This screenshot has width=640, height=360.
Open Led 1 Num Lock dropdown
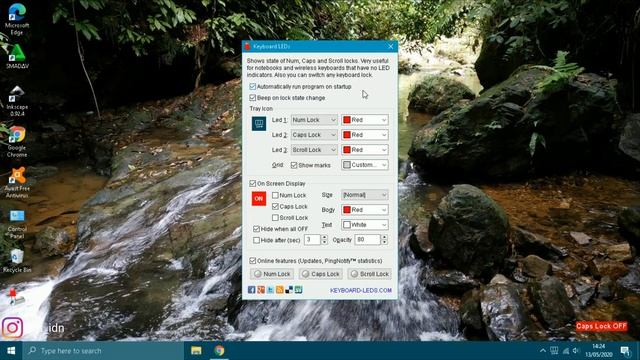(314, 120)
